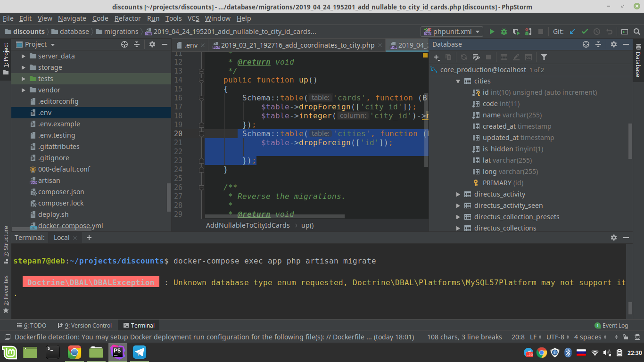Collapse the cities table node
This screenshot has width=644, height=362.
point(458,81)
